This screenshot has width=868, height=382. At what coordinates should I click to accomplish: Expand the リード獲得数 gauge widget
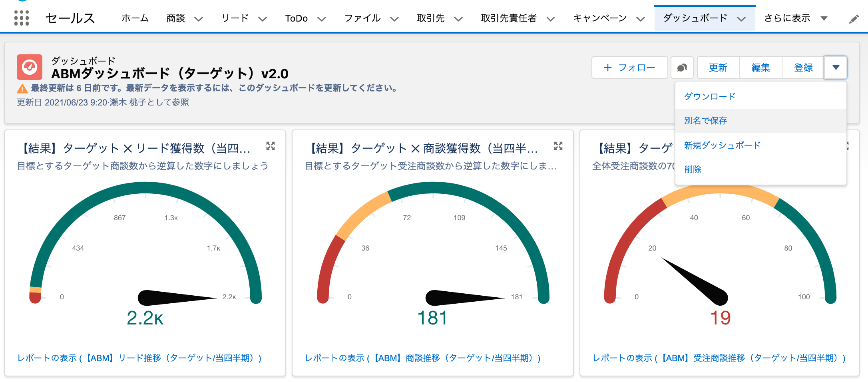point(271,146)
